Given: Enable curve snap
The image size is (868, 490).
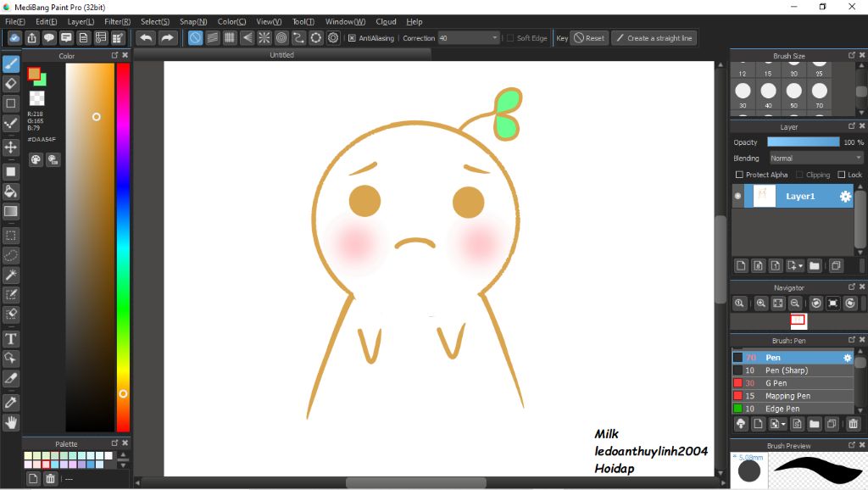Looking at the screenshot, I should [x=298, y=38].
